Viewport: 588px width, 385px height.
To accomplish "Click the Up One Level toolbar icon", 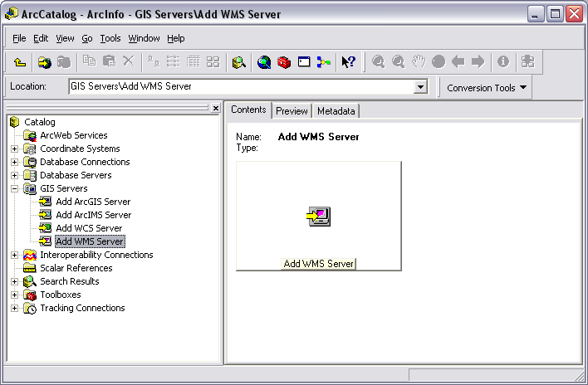I will (19, 61).
